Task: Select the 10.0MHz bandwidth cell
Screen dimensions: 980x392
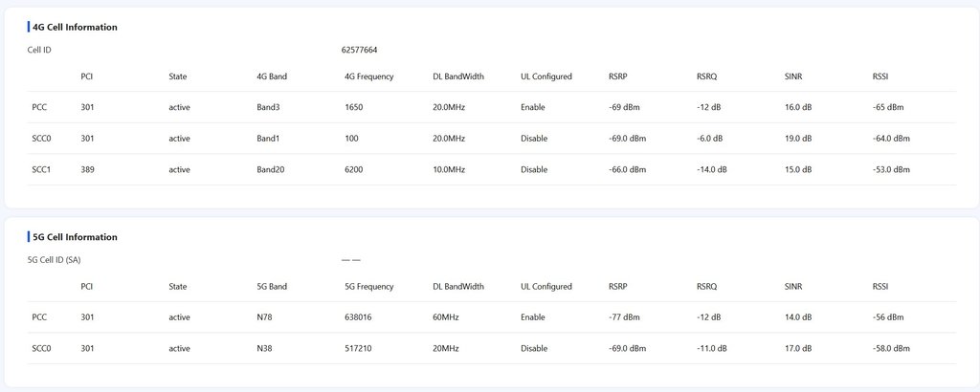Action: click(x=449, y=169)
